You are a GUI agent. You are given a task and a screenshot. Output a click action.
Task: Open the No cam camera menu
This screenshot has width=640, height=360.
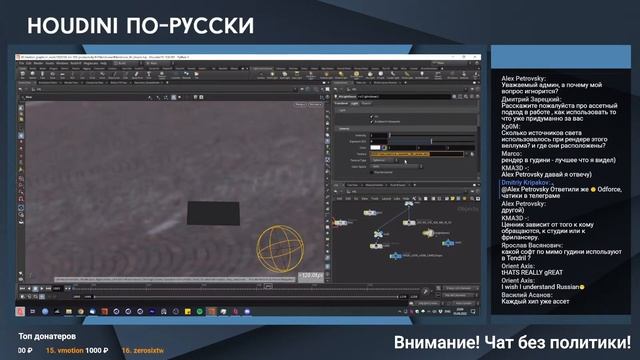(315, 105)
